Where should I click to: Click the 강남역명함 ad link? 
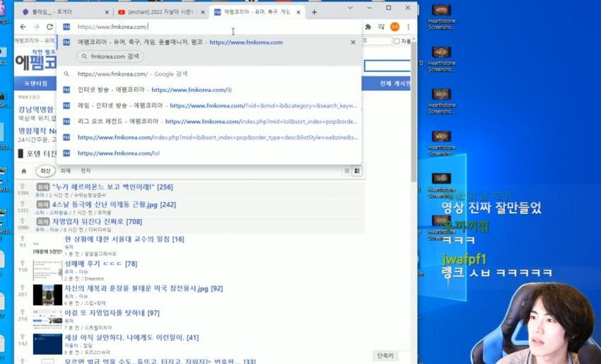pos(35,109)
